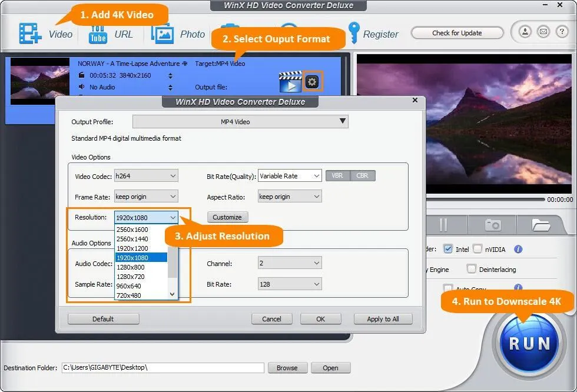This screenshot has width=577, height=392.
Task: Enable the nVIDIA checkbox
Action: 477,249
